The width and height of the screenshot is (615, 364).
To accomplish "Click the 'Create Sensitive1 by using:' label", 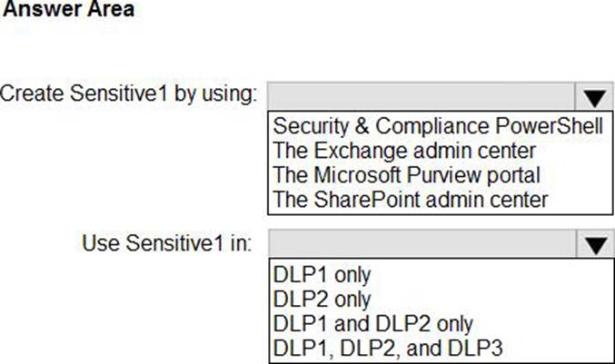I will pyautogui.click(x=129, y=93).
